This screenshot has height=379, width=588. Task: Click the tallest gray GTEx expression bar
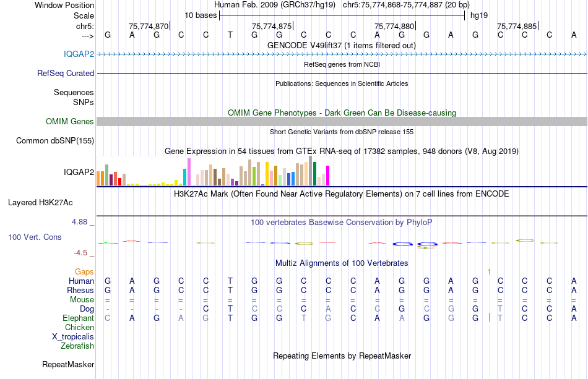pyautogui.click(x=311, y=171)
